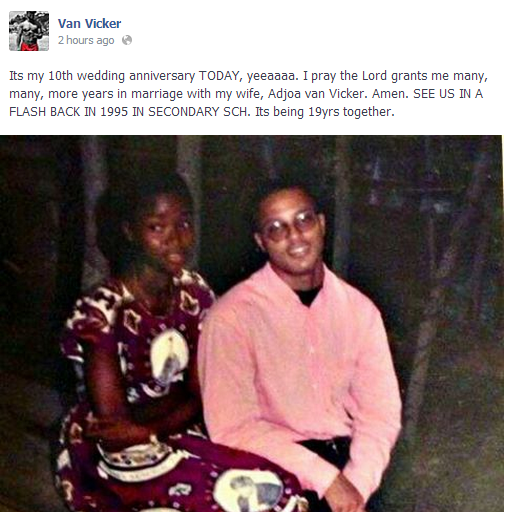
Task: Click the year "1995" in post text
Action: coord(114,112)
